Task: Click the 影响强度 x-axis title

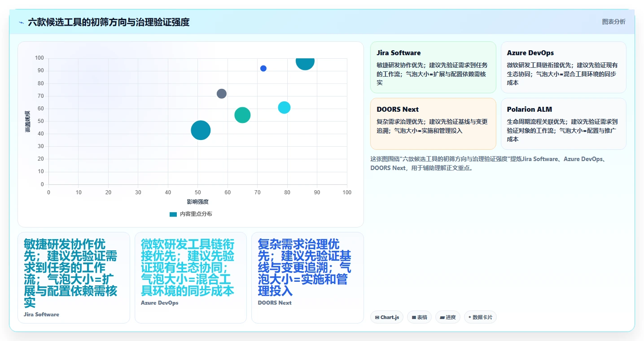Action: pyautogui.click(x=198, y=202)
